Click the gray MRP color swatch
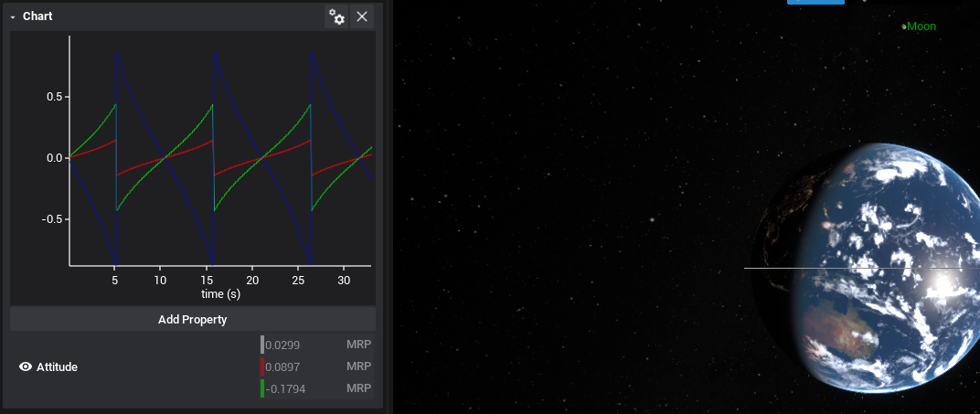980x414 pixels. click(x=261, y=344)
